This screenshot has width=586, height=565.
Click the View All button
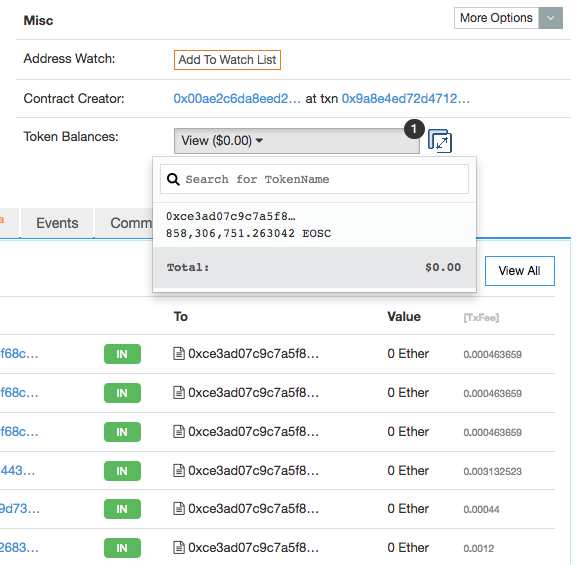[x=519, y=271]
